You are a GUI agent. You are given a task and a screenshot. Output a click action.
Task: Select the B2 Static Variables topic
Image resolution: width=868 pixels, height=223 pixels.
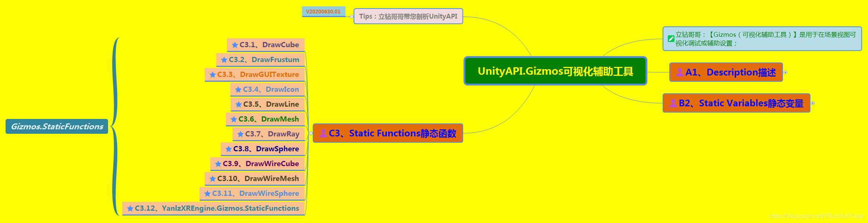736,103
